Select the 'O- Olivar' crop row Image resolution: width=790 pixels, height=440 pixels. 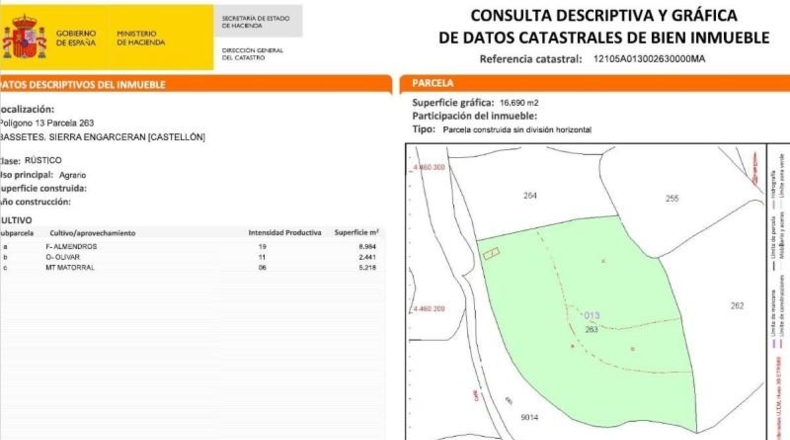click(191, 257)
